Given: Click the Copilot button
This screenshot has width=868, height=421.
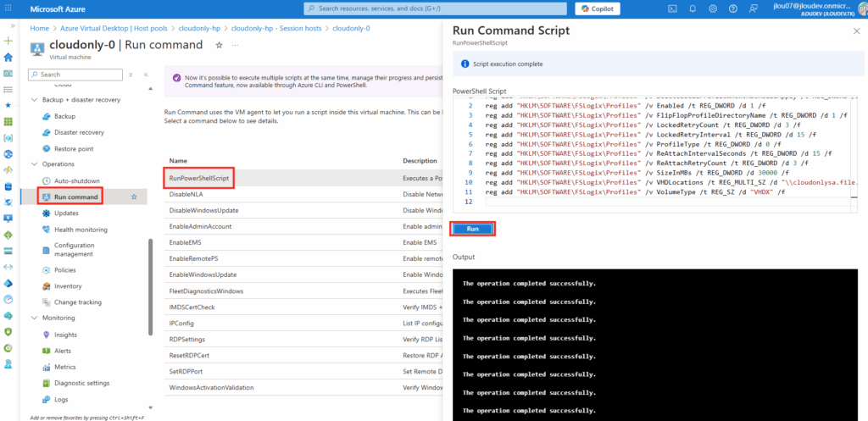Looking at the screenshot, I should [598, 8].
